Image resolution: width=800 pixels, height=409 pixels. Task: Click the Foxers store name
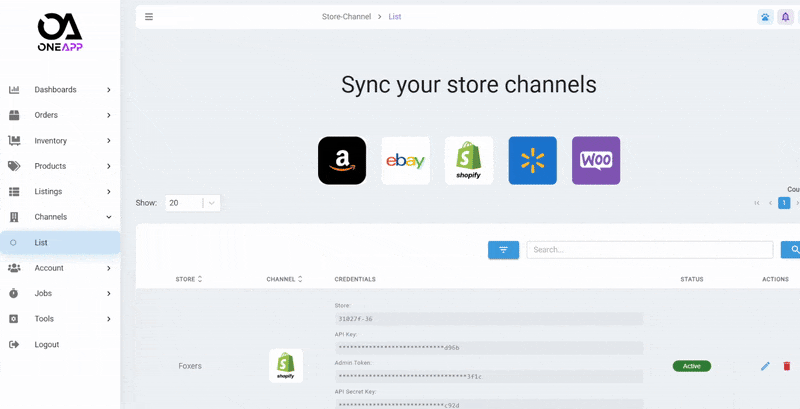click(190, 366)
